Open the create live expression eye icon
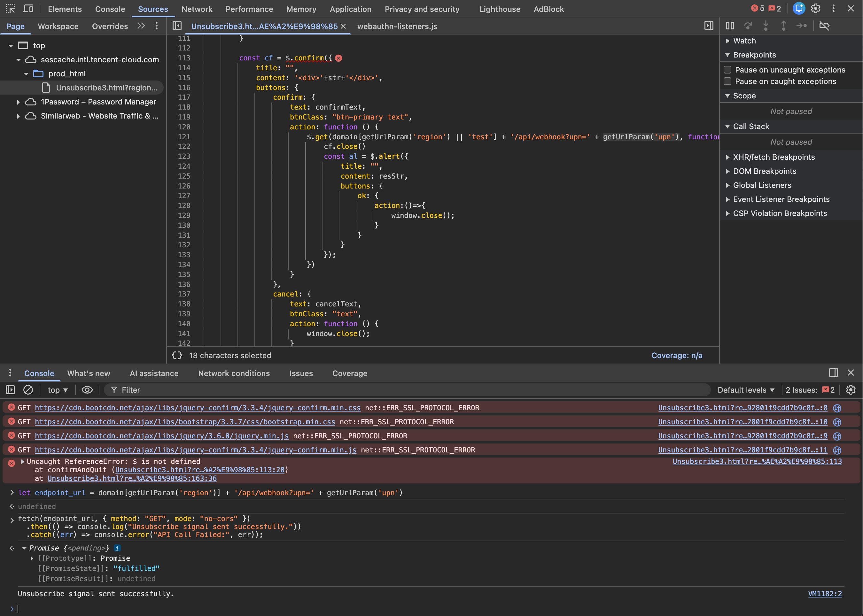The image size is (863, 616). point(87,389)
